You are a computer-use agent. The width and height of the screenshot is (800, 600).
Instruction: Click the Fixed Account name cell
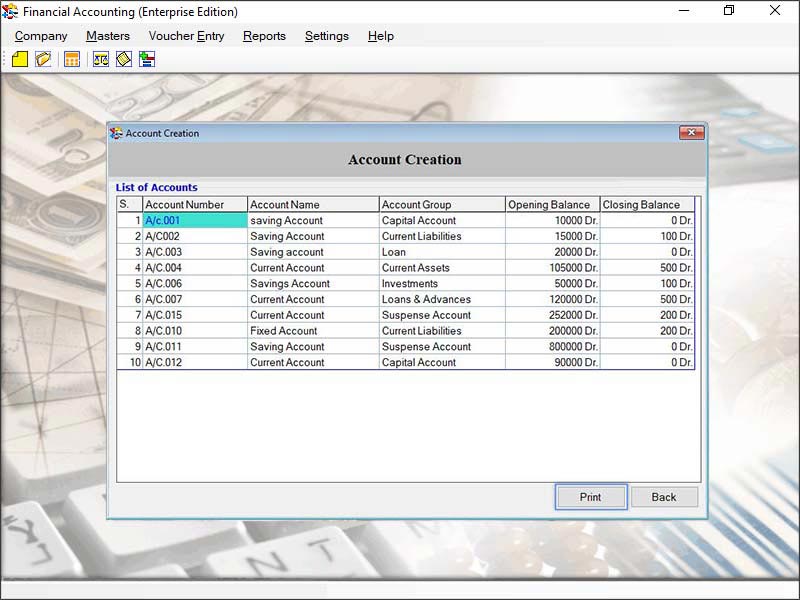313,331
